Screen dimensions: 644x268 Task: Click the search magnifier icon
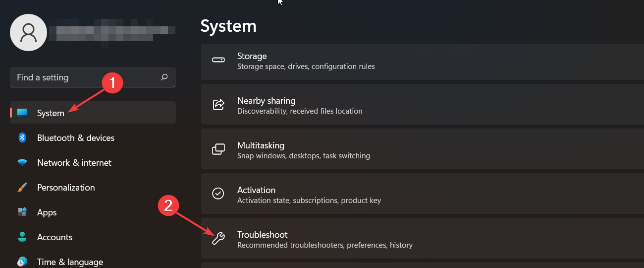[x=164, y=77]
